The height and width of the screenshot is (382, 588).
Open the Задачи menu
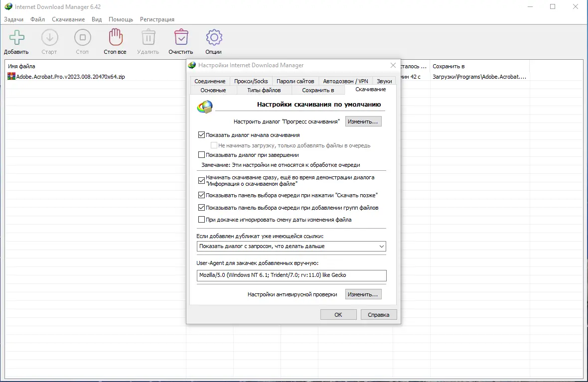coord(13,19)
